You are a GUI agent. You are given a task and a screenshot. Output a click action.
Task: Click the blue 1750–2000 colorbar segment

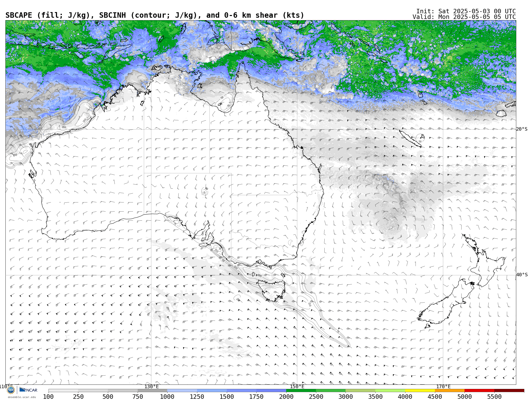pos(271,391)
